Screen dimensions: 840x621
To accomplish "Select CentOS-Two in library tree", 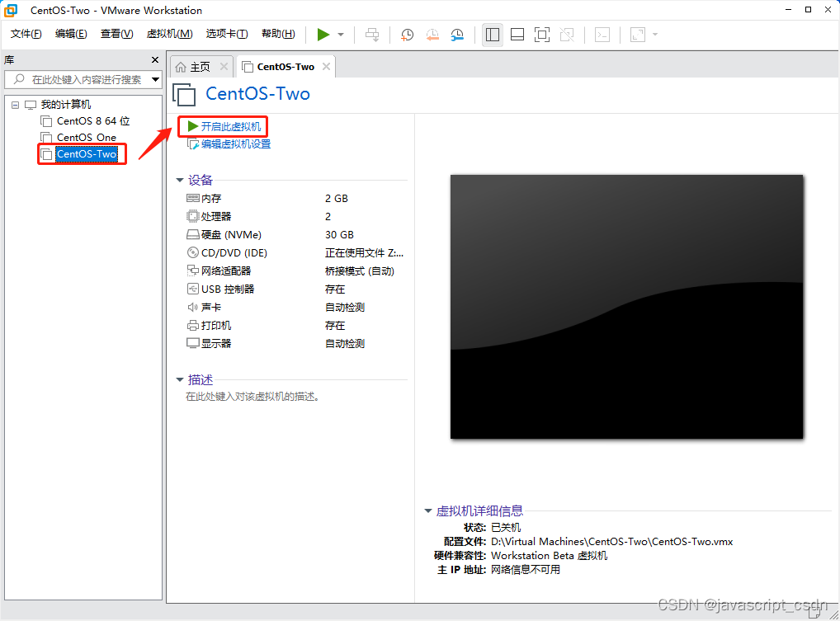I will [x=87, y=154].
